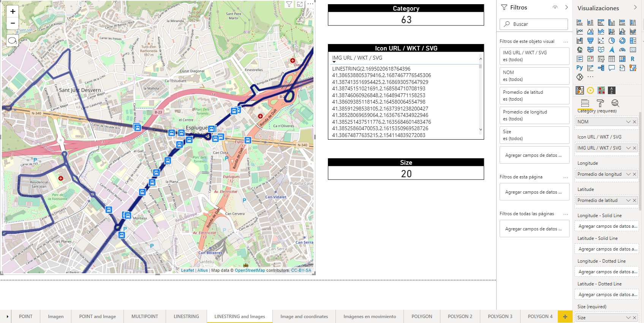This screenshot has width=644, height=323.
Task: Open focus mode for the map visual
Action: tap(300, 4)
